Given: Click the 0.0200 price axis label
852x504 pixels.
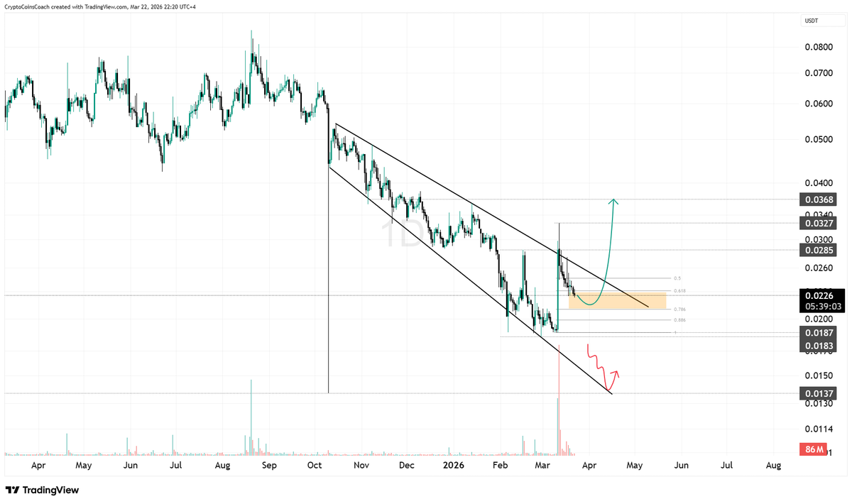Looking at the screenshot, I should click(818, 319).
